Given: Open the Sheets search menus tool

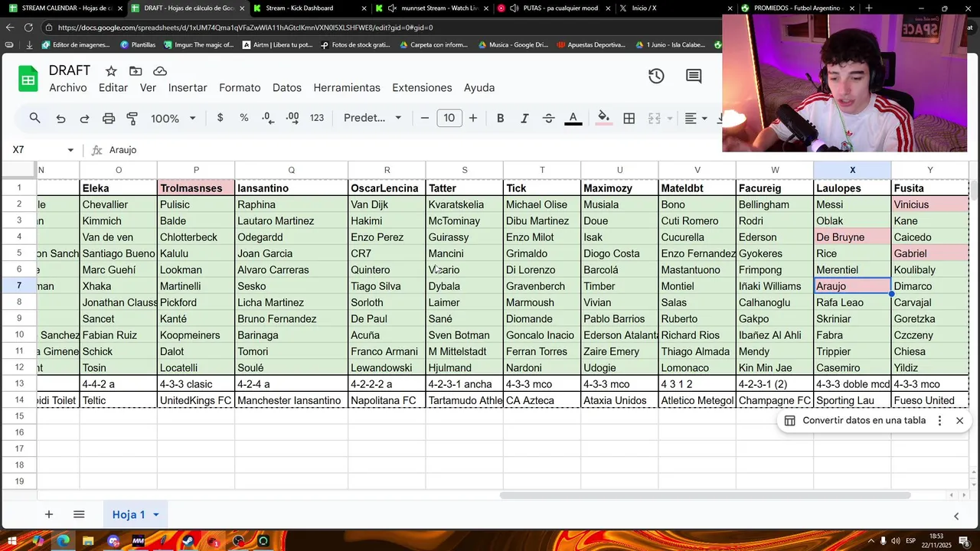Looking at the screenshot, I should [34, 118].
